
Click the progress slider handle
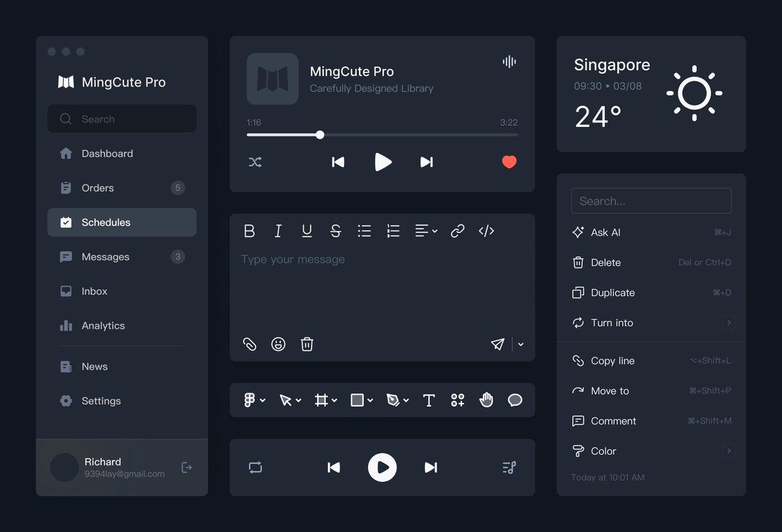pos(320,135)
